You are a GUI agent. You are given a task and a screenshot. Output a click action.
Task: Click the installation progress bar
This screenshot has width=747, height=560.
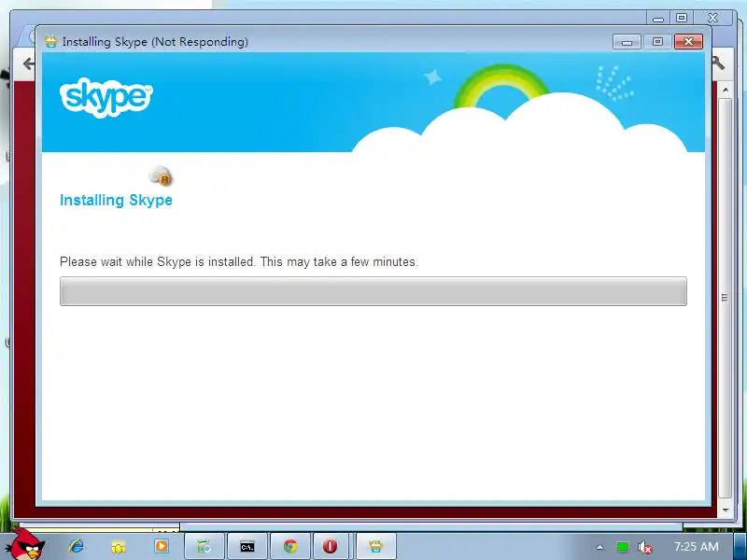pyautogui.click(x=373, y=291)
